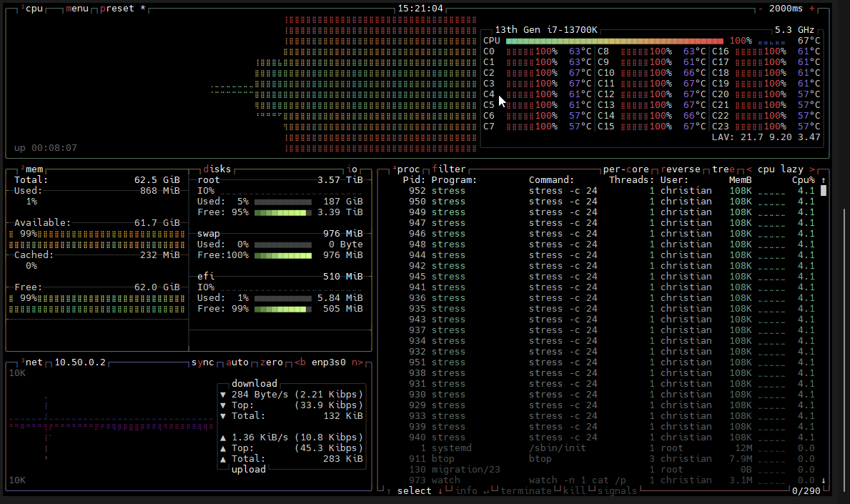
Task: Toggle the cpu box label
Action: pyautogui.click(x=32, y=9)
